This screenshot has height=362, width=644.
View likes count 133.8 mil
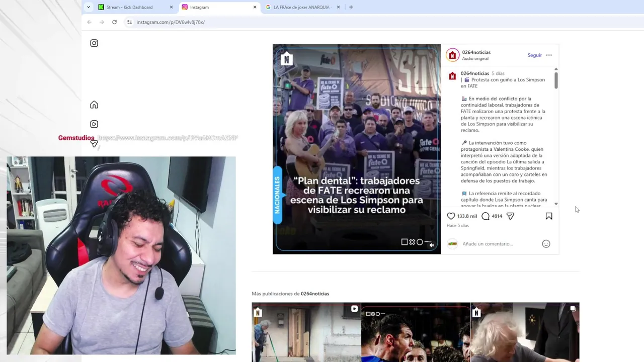pyautogui.click(x=467, y=216)
